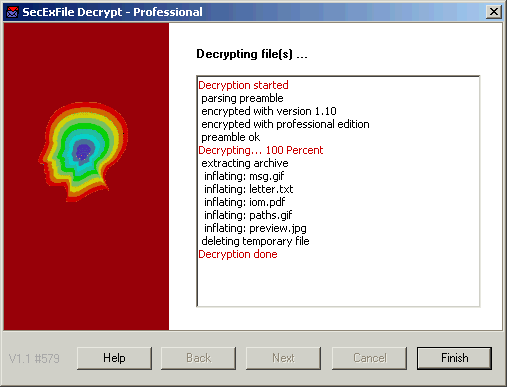Select the 'Decryption started' log line
507x387 pixels.
coord(243,85)
